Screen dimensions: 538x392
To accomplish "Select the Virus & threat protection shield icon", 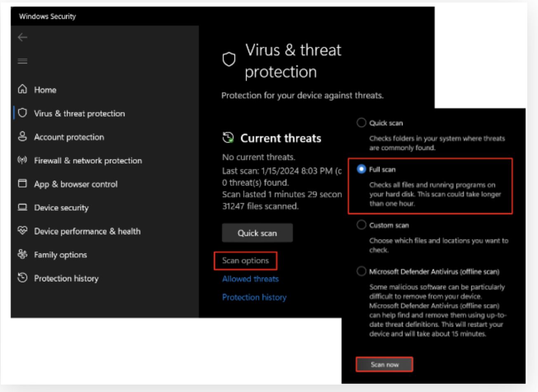I will pos(24,113).
